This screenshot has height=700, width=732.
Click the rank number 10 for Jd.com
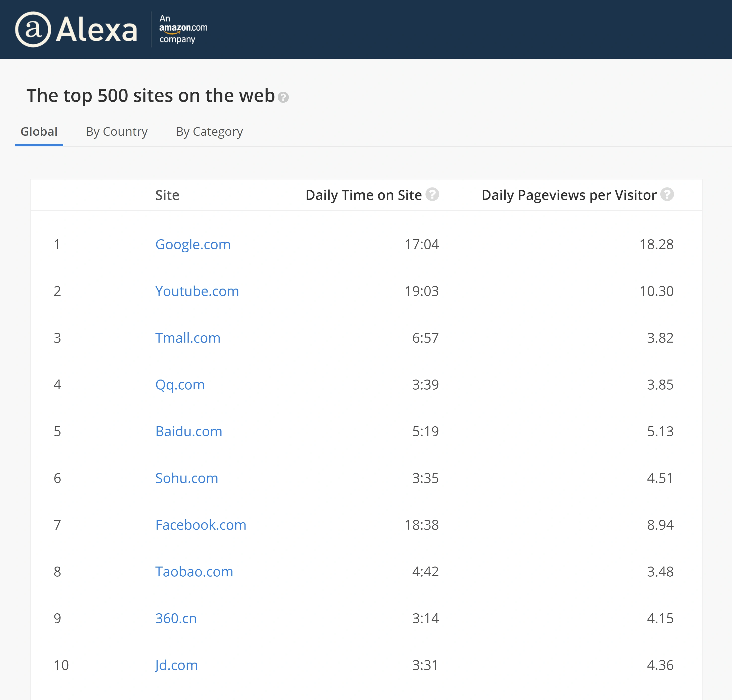61,665
